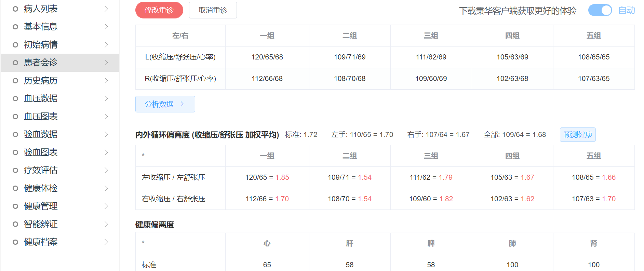This screenshot has width=644, height=271.
Task: Click the circle bullet icon beside 疗效评估
Action: [x=15, y=170]
